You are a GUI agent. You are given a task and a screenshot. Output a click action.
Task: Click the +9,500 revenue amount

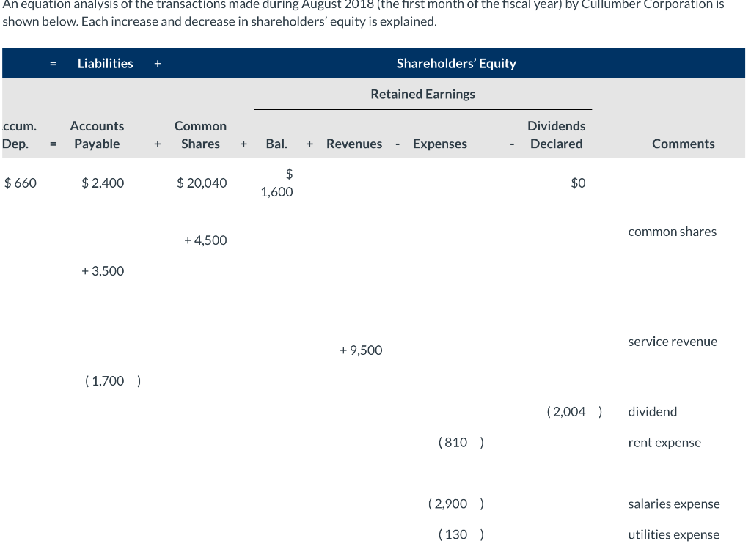(361, 350)
